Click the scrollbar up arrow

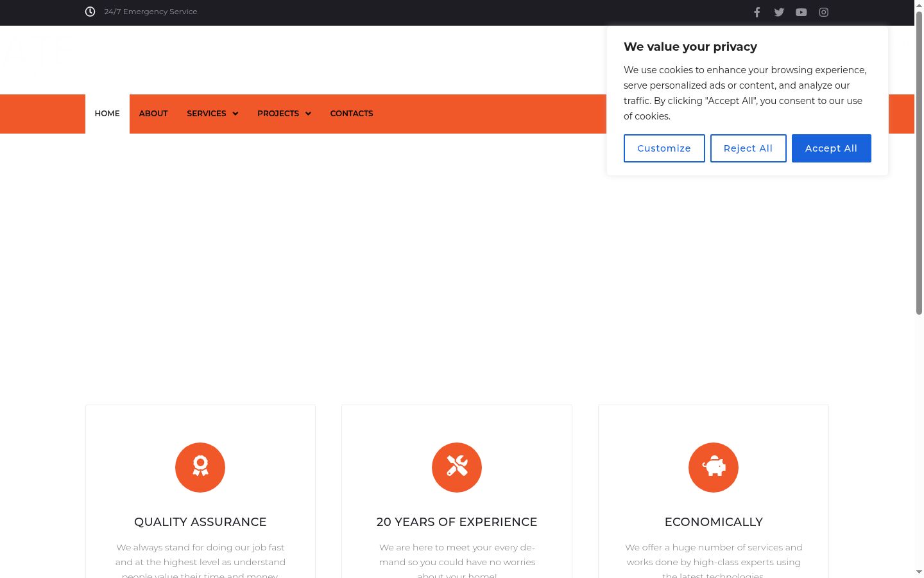pos(919,4)
